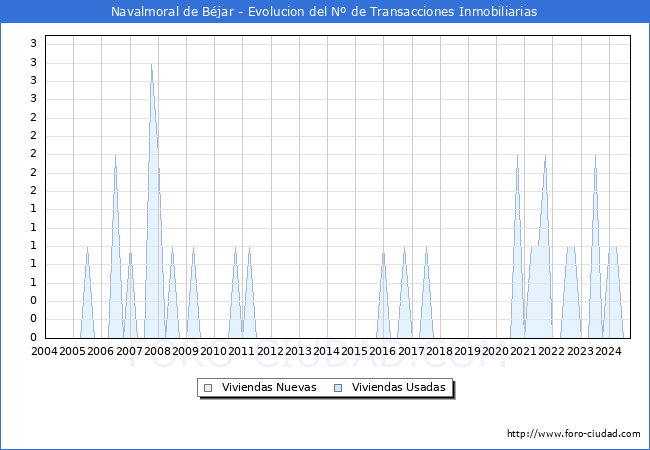The height and width of the screenshot is (450, 650).
Task: Select the 2022 x-axis label
Action: (x=551, y=351)
